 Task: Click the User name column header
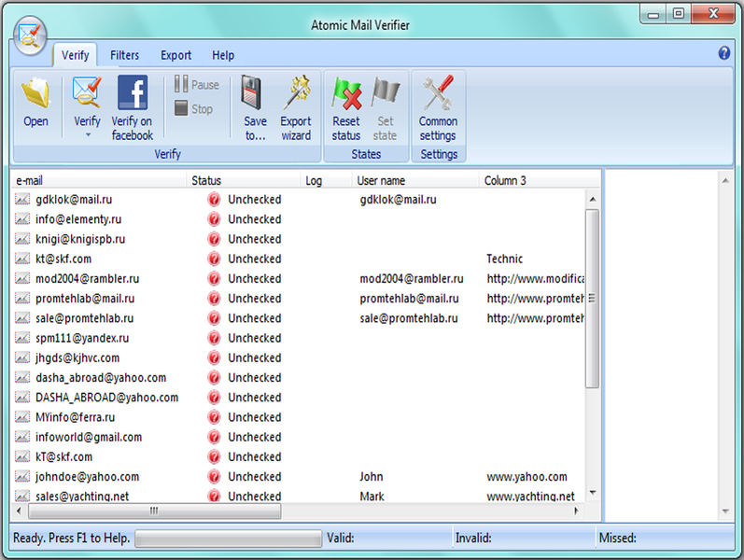[415, 180]
